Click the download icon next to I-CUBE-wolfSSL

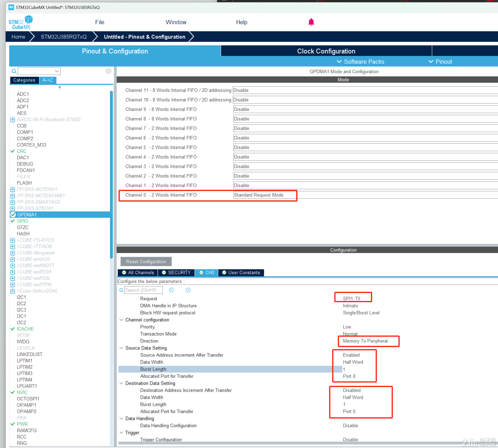pos(12,278)
